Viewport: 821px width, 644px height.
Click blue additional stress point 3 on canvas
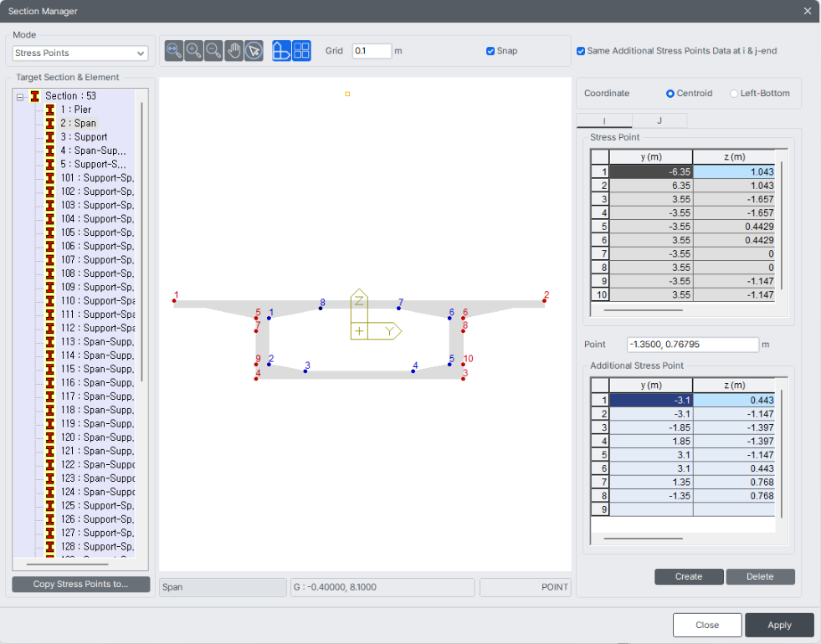[305, 371]
